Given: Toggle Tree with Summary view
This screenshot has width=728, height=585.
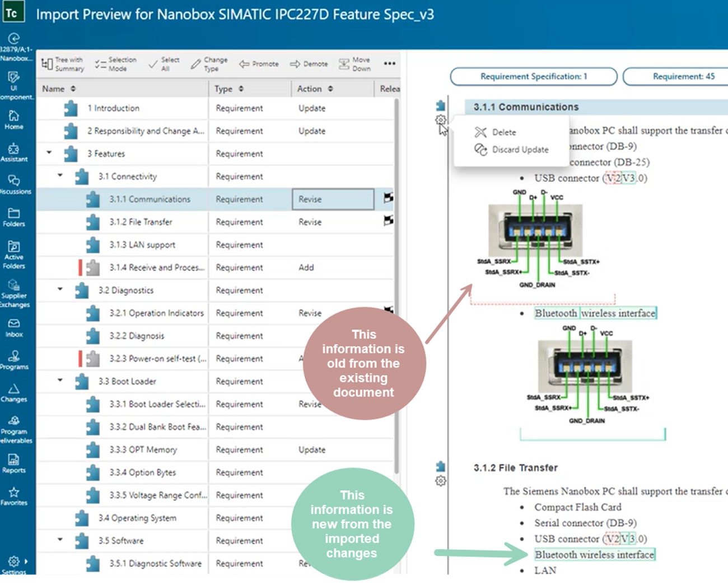Looking at the screenshot, I should pyautogui.click(x=63, y=64).
